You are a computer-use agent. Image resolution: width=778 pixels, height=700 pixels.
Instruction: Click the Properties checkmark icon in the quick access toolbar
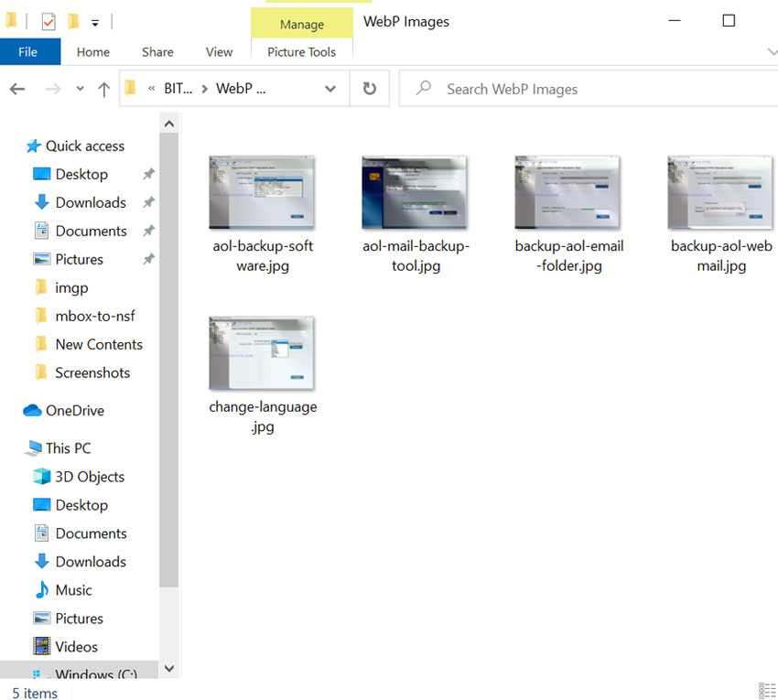(x=49, y=21)
